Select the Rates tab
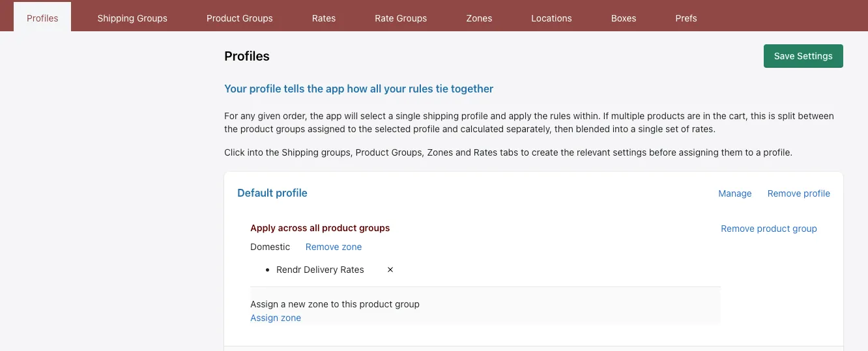 point(324,18)
